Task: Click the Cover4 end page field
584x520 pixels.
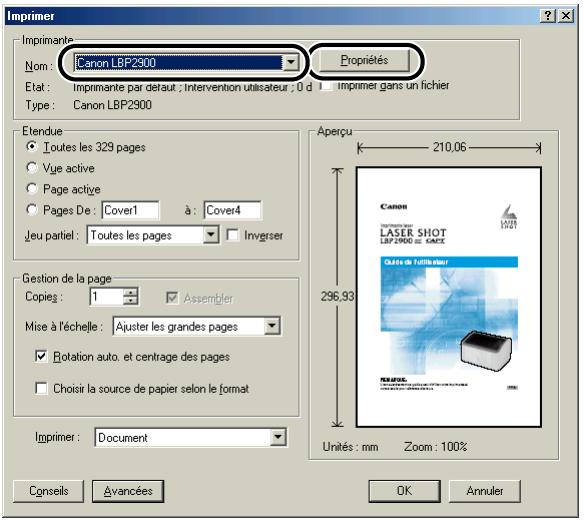Action: [232, 210]
